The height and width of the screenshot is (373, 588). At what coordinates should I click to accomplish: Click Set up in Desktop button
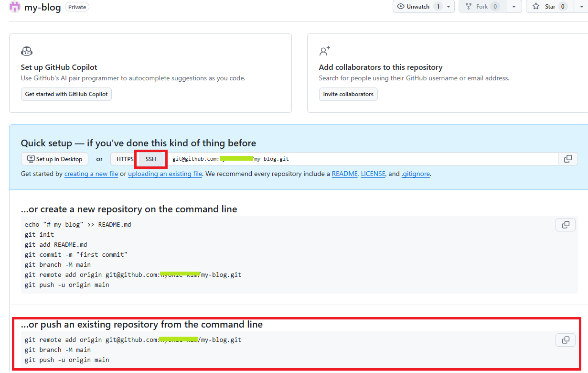coord(54,159)
